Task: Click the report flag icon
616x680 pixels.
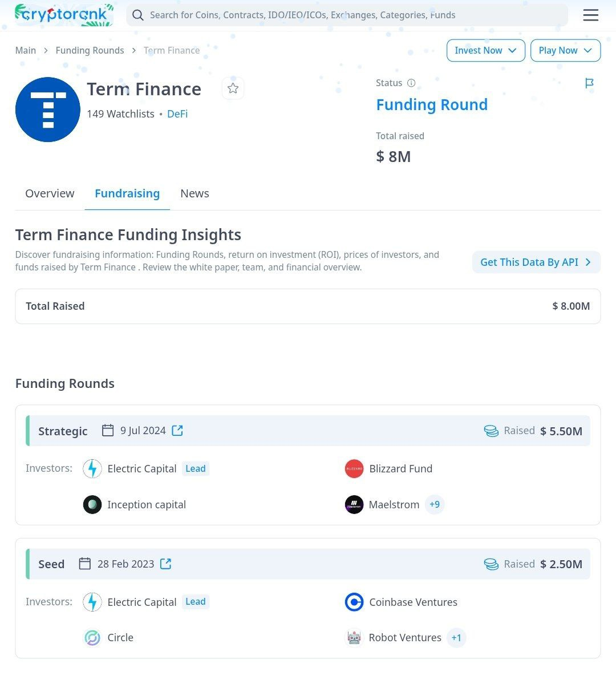Action: (589, 83)
